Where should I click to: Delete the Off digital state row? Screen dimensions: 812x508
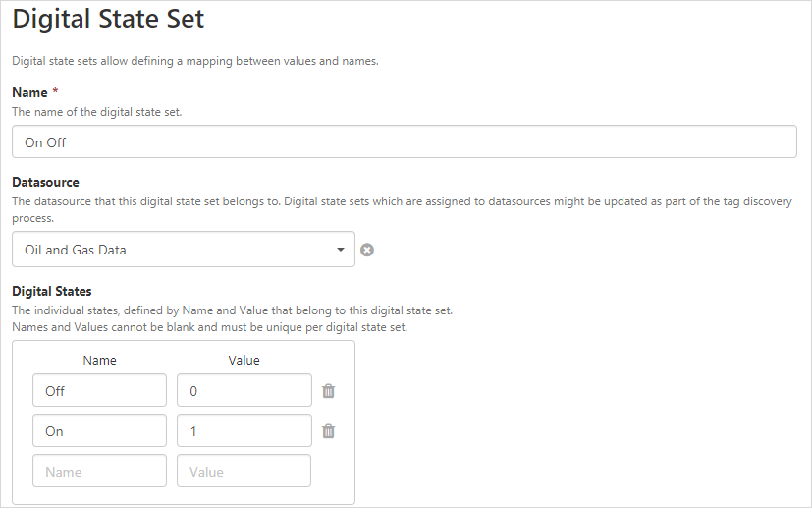[x=329, y=391]
